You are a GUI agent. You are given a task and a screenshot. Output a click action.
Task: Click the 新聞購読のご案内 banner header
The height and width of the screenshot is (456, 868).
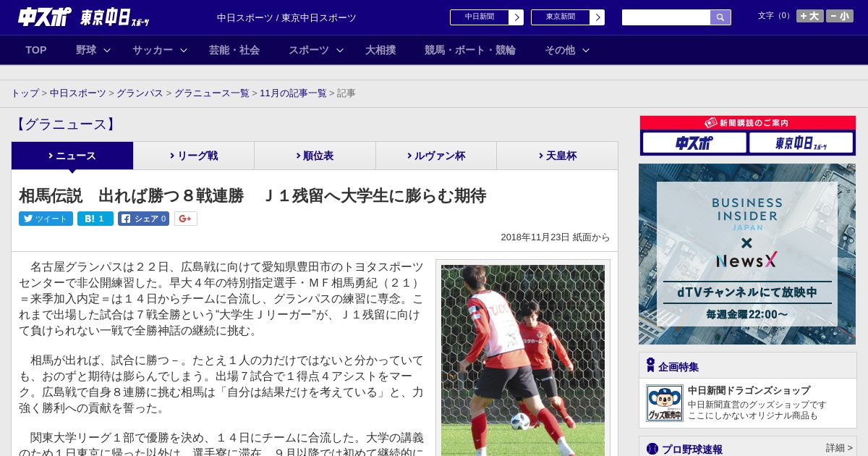(748, 123)
